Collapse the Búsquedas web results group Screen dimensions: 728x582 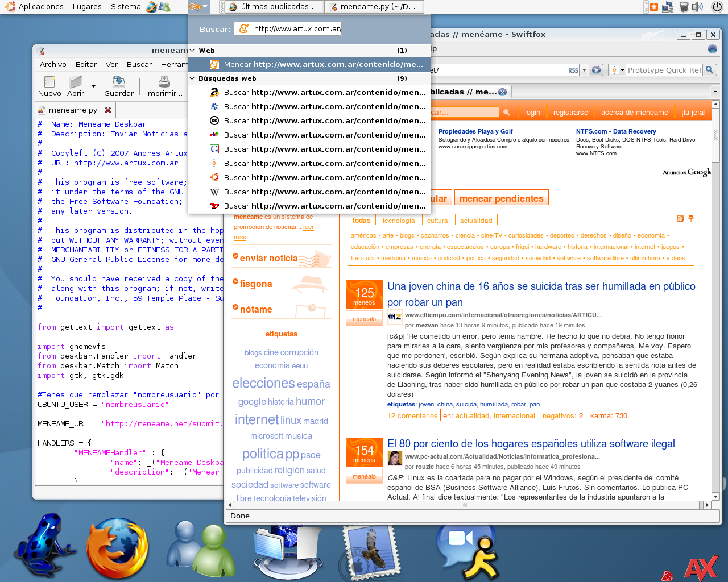(192, 78)
